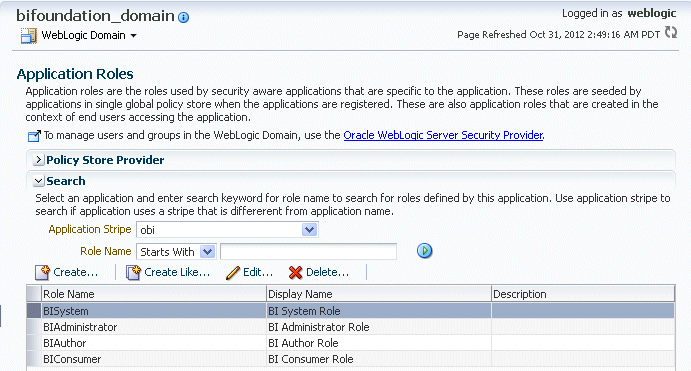Image resolution: width=691 pixels, height=371 pixels.
Task: Sort by Display Name column header
Action: (x=379, y=294)
